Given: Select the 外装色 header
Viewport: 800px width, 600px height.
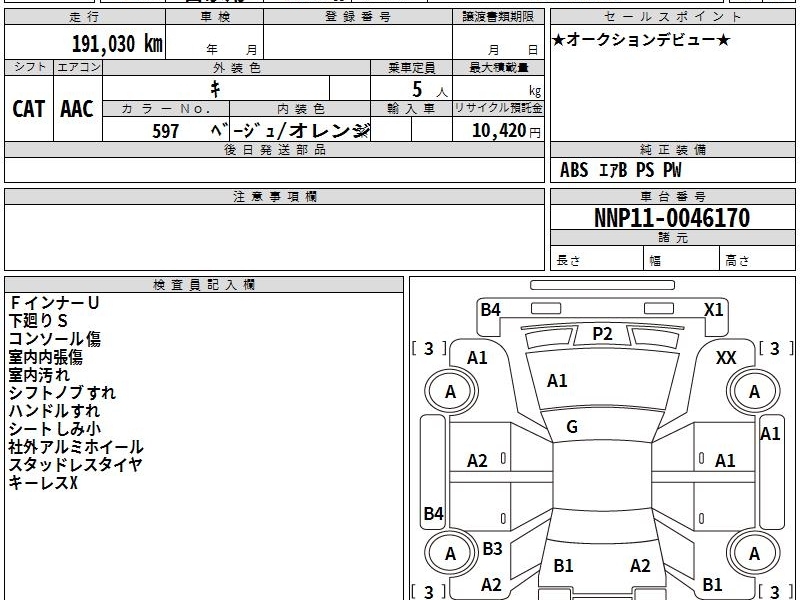Looking at the screenshot, I should click(236, 68).
